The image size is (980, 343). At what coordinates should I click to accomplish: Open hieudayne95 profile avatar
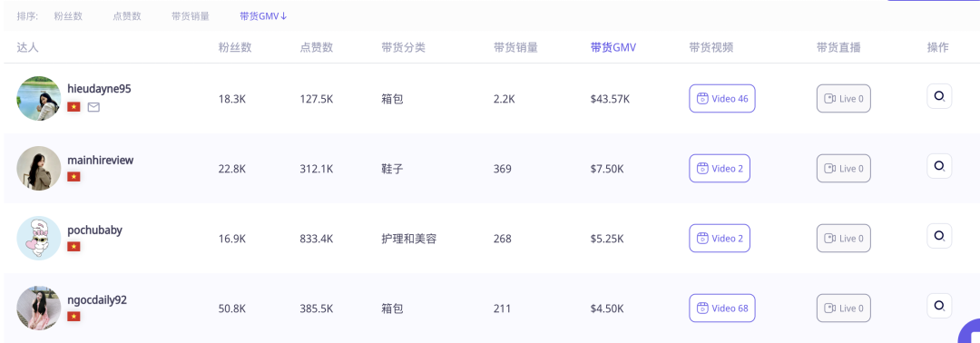(39, 98)
